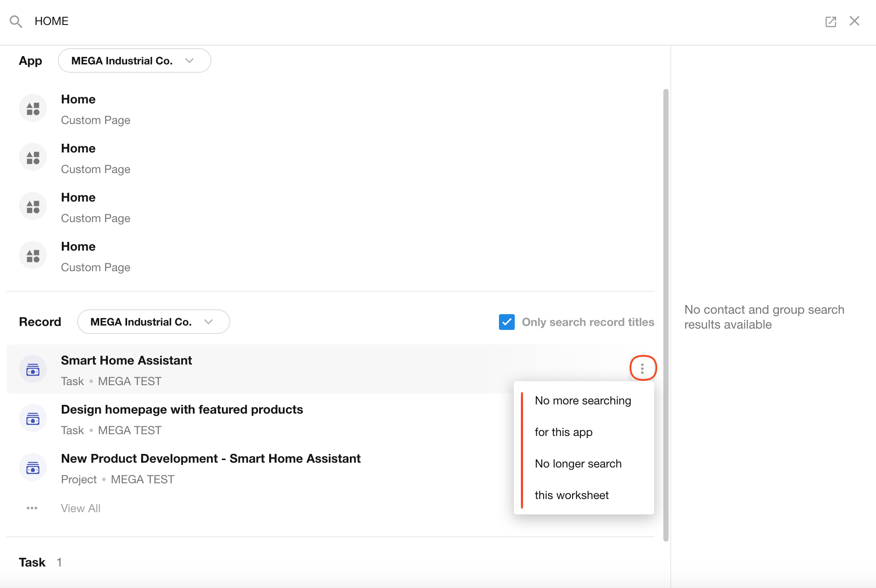The height and width of the screenshot is (588, 876).
Task: Open the App MEGA Industrial Co. dropdown
Action: [134, 61]
